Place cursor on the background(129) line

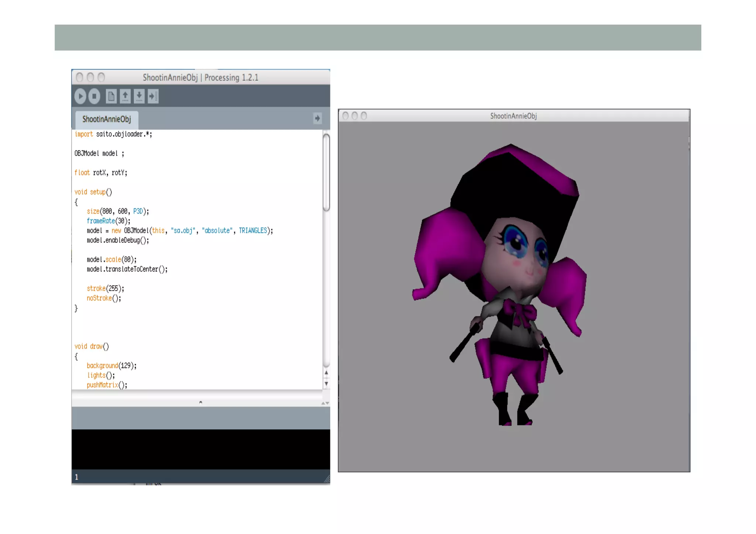click(111, 366)
